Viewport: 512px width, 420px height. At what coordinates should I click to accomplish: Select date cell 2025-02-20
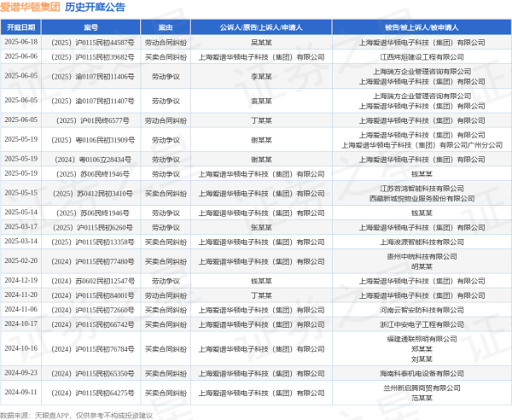(x=20, y=261)
